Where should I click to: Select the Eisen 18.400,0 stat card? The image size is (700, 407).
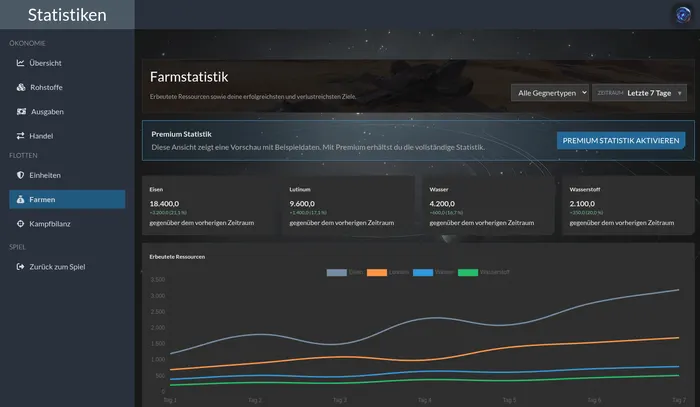[210, 205]
